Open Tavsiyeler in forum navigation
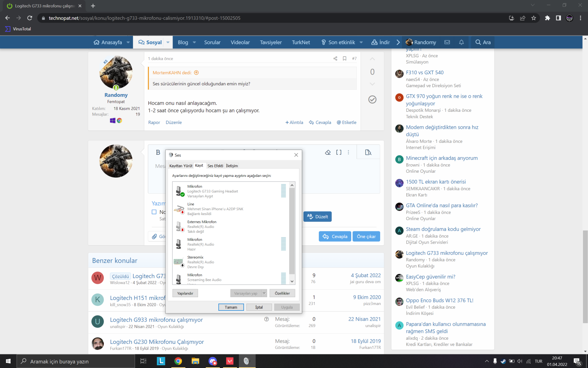This screenshot has height=368, width=588. (271, 42)
